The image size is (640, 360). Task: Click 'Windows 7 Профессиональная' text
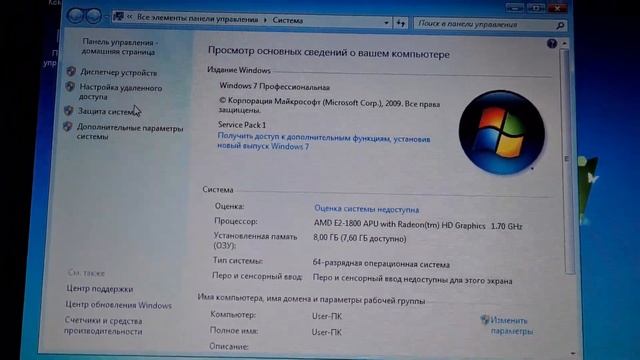coord(274,87)
